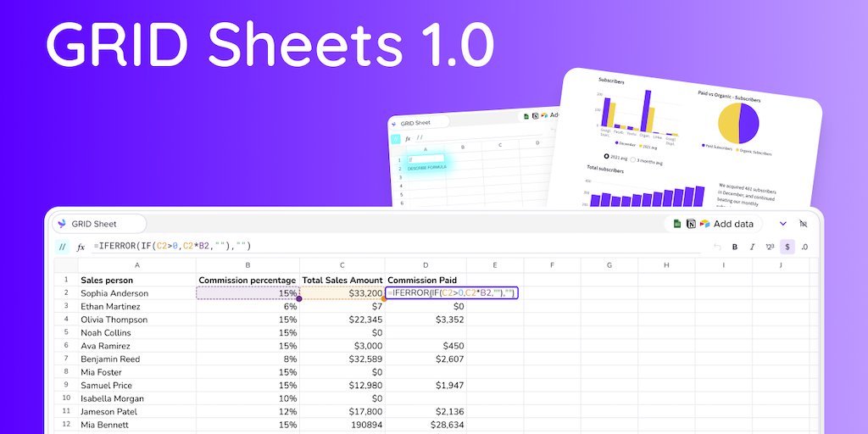Image resolution: width=868 pixels, height=434 pixels.
Task: Select row 12 header number
Action: pyautogui.click(x=66, y=425)
